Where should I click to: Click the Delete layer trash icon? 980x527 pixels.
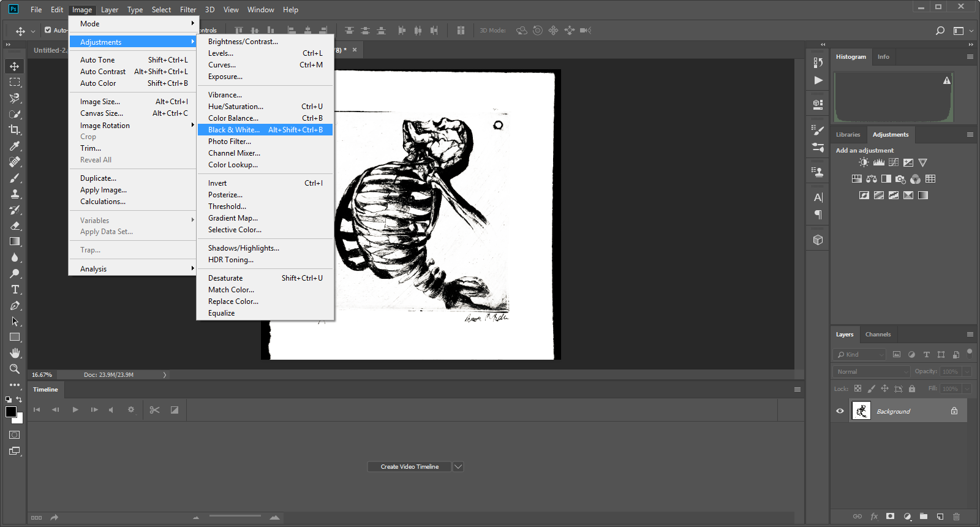point(956,517)
